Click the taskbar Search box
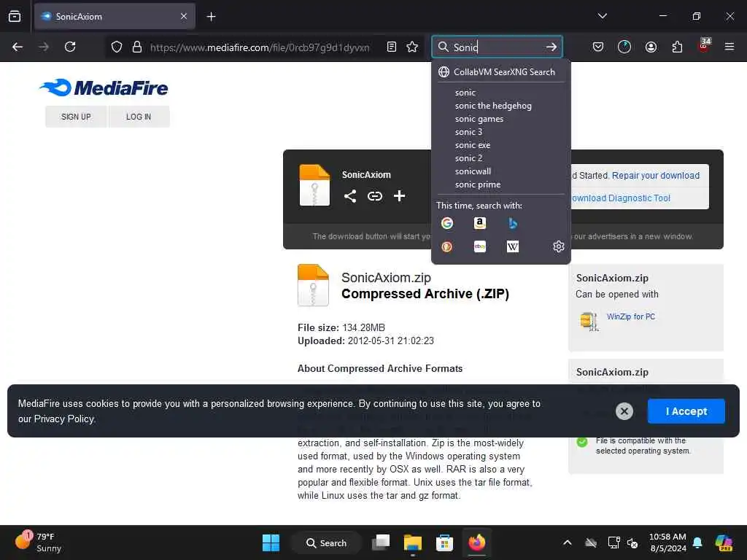Viewport: 747px width, 560px height. pos(326,542)
